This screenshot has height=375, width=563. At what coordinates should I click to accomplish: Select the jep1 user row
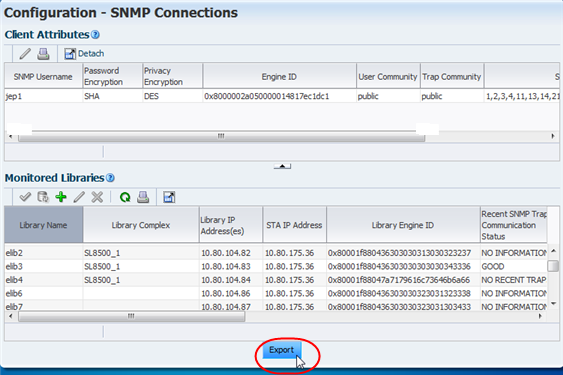[282, 96]
